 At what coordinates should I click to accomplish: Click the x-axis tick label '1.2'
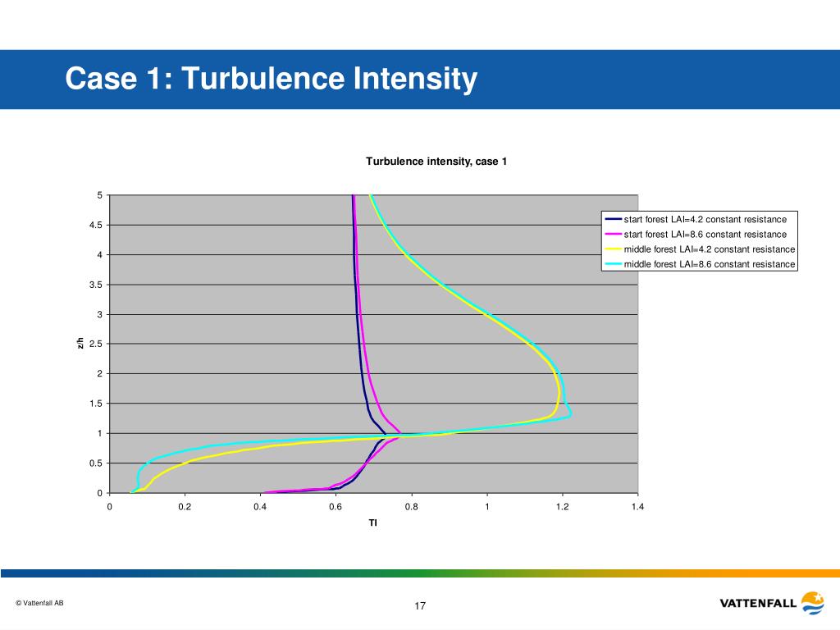pos(563,507)
